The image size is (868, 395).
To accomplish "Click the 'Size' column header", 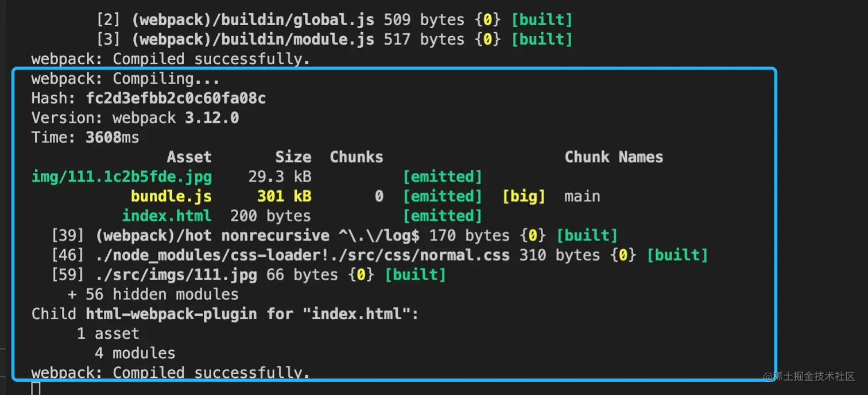I will click(293, 157).
